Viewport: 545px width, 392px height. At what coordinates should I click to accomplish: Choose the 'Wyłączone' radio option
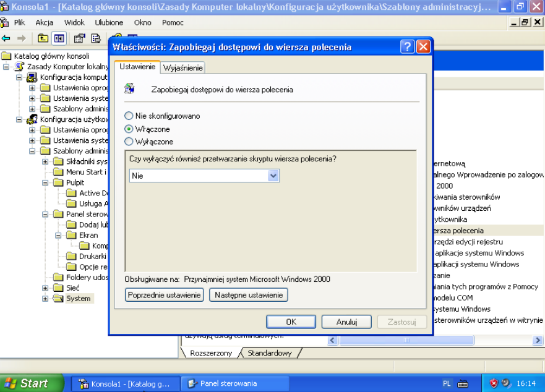pos(129,142)
